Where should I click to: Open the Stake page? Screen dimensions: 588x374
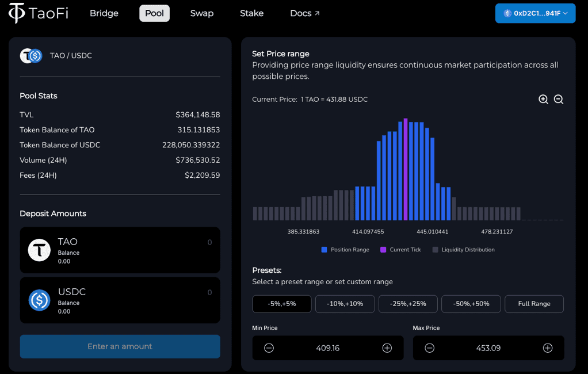(x=251, y=13)
